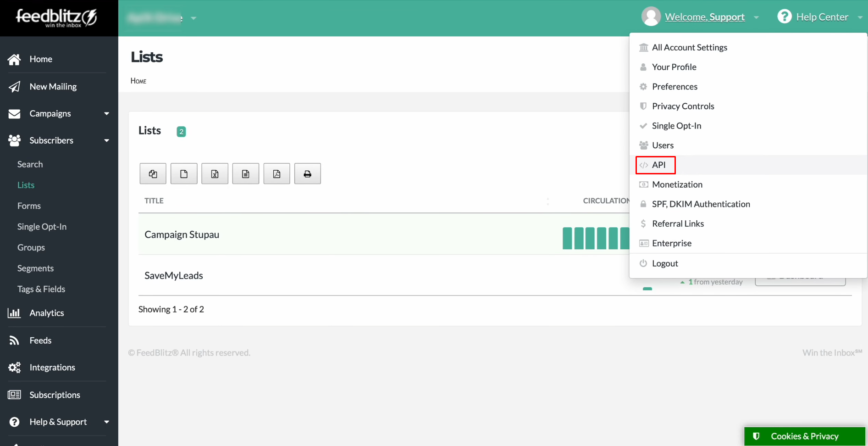The height and width of the screenshot is (446, 868).
Task: Open the SaveMyLeads list
Action: click(x=173, y=276)
